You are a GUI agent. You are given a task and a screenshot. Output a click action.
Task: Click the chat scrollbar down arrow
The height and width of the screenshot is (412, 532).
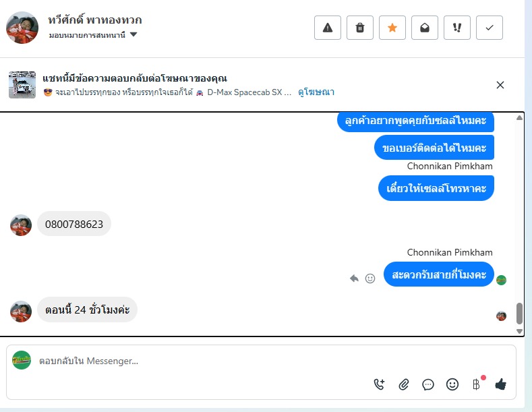pos(519,331)
